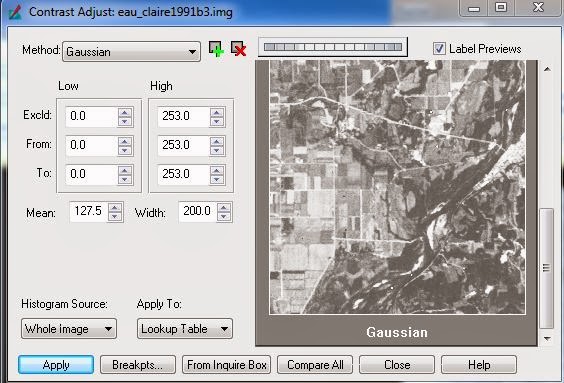Click the preview vertical scrollbar thumb

pyautogui.click(x=547, y=268)
